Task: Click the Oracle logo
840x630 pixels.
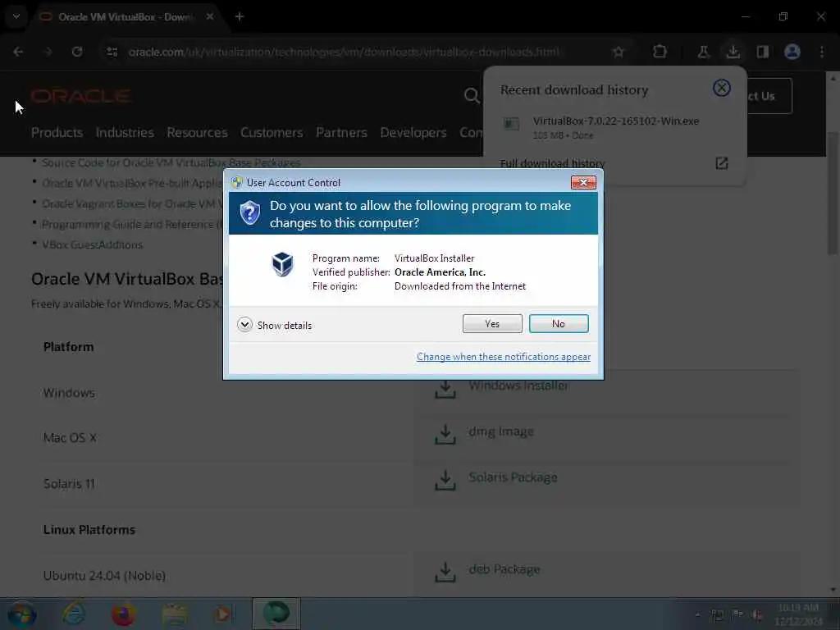Action: pos(80,97)
